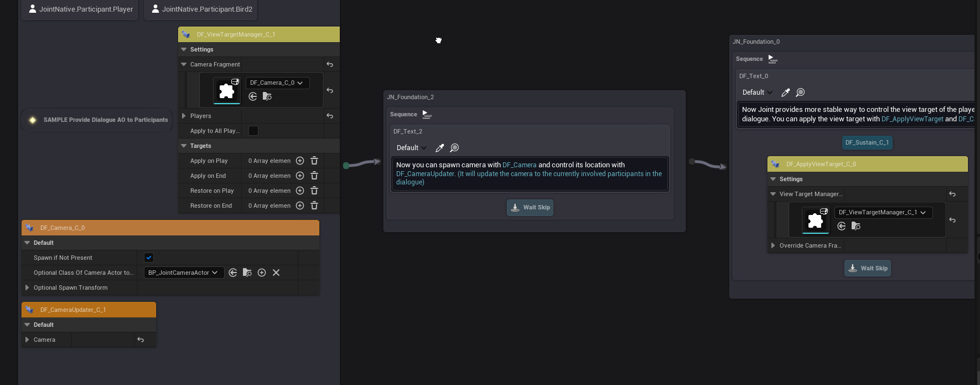
Task: Expand Optional Spawn Transform section
Action: click(x=27, y=288)
